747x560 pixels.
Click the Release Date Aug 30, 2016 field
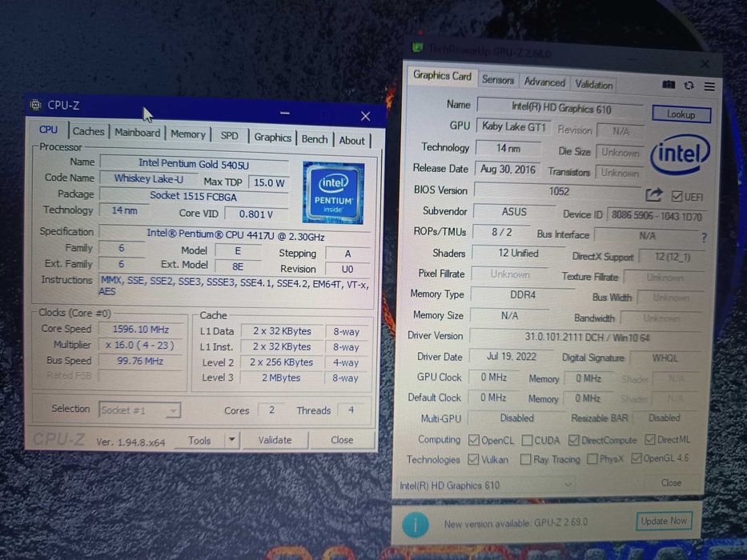click(508, 170)
